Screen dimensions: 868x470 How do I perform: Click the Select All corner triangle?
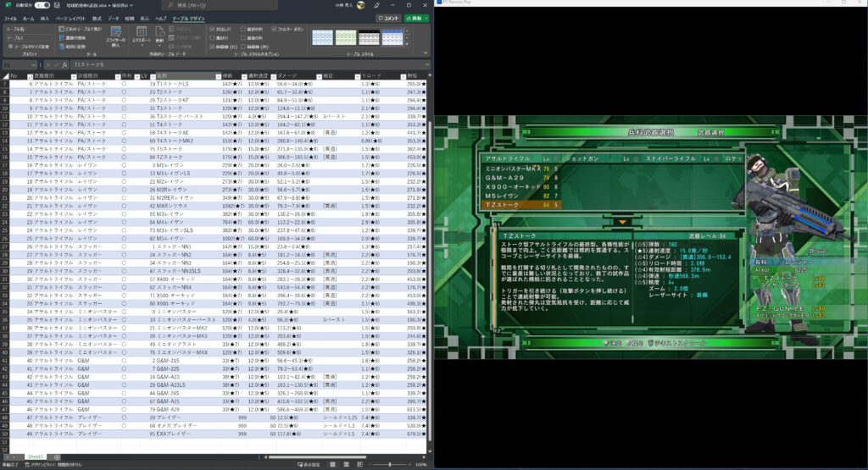point(6,76)
